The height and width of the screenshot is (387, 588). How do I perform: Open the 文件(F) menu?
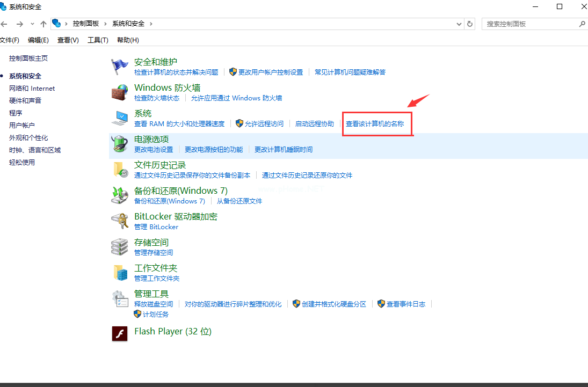[x=10, y=39]
